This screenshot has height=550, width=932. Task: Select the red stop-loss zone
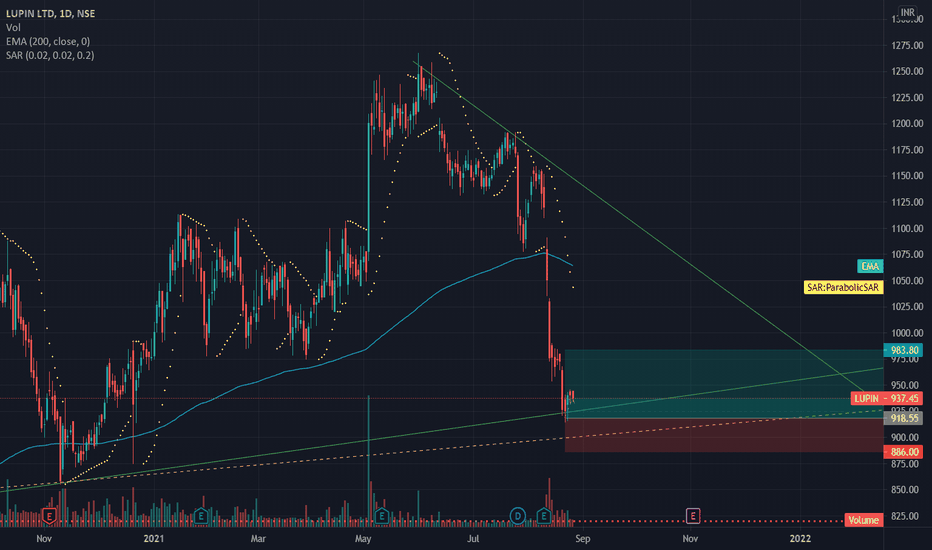click(724, 435)
